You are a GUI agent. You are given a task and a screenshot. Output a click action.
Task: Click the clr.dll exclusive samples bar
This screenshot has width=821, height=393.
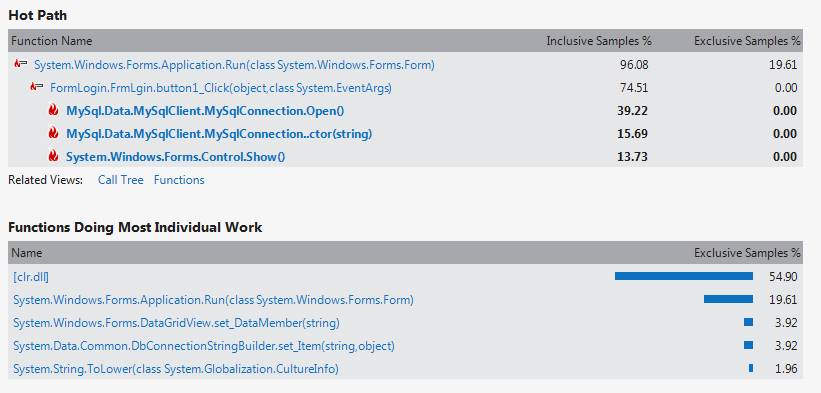[684, 276]
